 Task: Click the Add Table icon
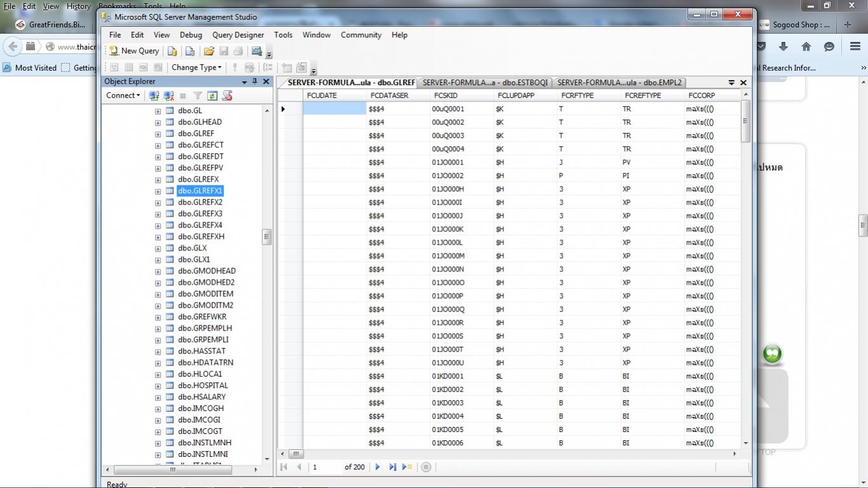point(287,67)
